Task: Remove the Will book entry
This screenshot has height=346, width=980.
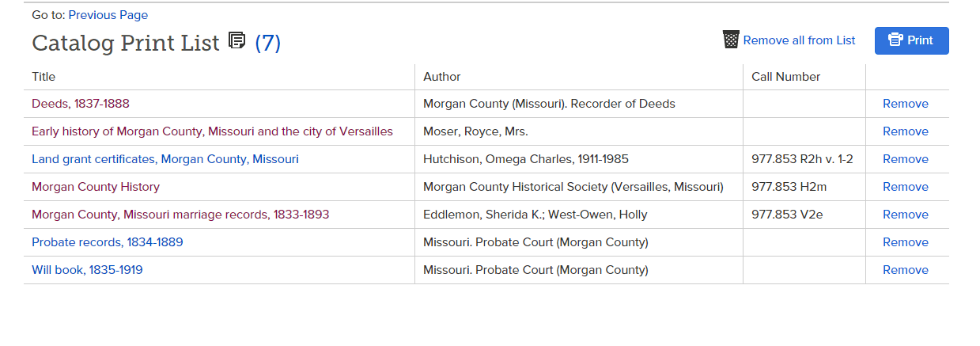Action: pos(906,270)
